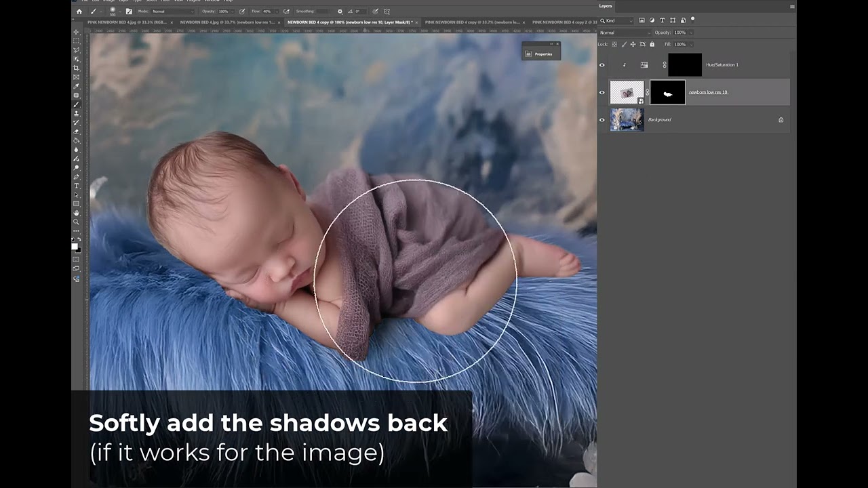Select the Crop tool
The width and height of the screenshot is (868, 488).
click(76, 68)
